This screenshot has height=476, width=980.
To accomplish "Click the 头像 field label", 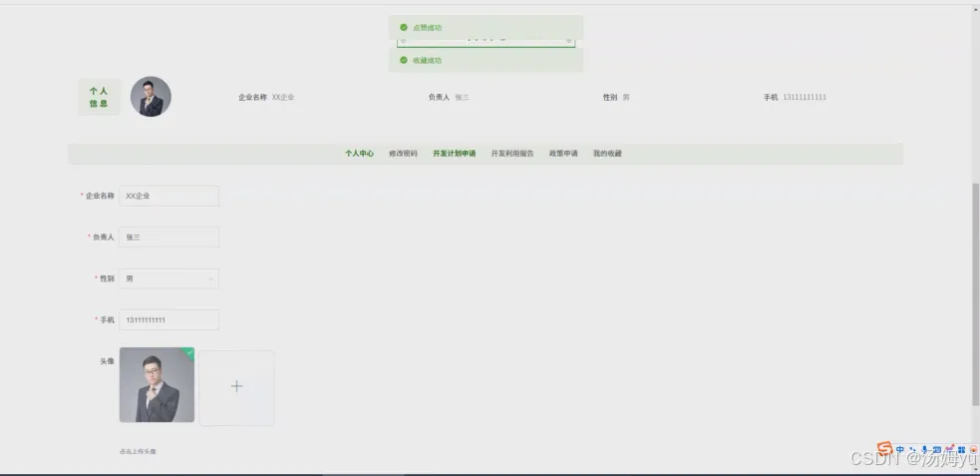I will tap(107, 361).
